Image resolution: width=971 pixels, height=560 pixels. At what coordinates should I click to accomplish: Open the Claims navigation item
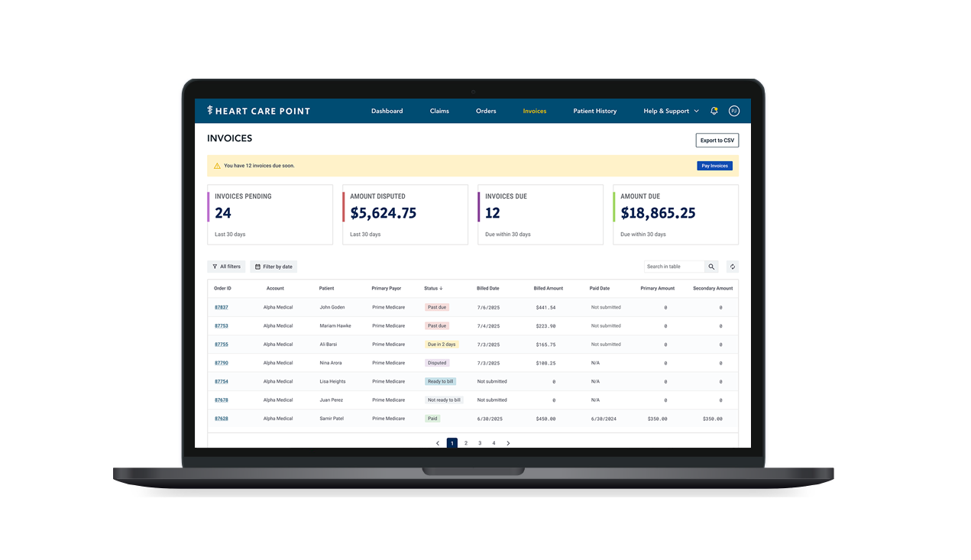click(439, 111)
